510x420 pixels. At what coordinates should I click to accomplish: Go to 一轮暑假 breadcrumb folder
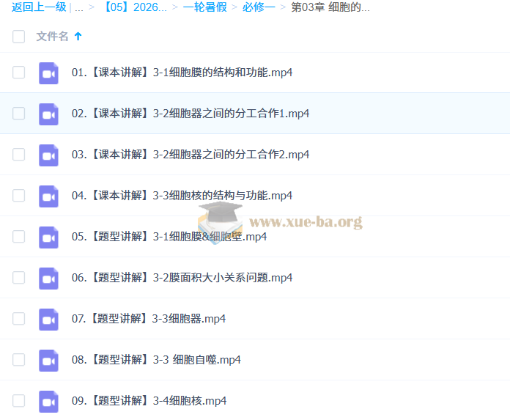point(204,8)
